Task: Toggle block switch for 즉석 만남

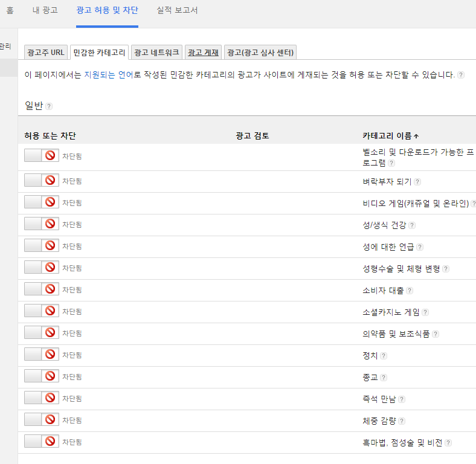Action: pyautogui.click(x=41, y=398)
